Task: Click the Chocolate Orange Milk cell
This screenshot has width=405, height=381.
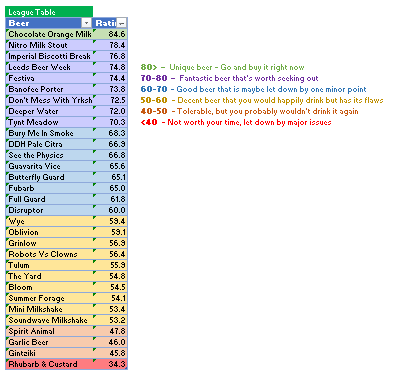Action: 50,34
